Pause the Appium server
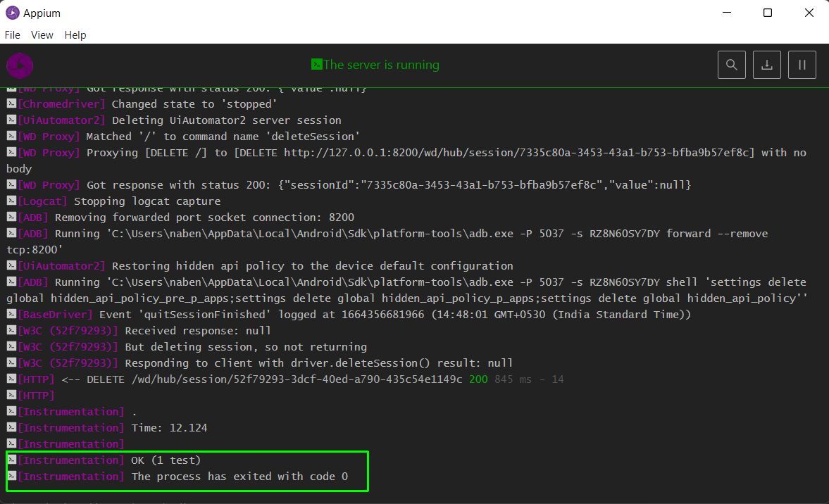 (802, 65)
